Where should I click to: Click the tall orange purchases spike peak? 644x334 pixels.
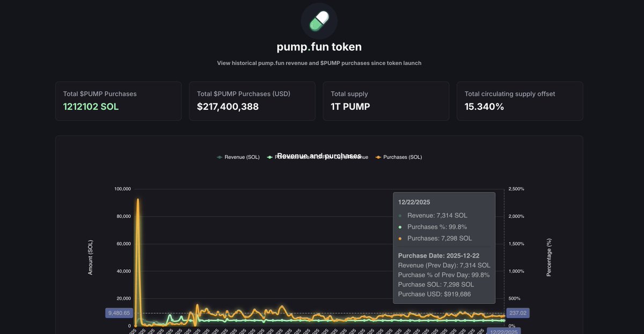pyautogui.click(x=138, y=199)
